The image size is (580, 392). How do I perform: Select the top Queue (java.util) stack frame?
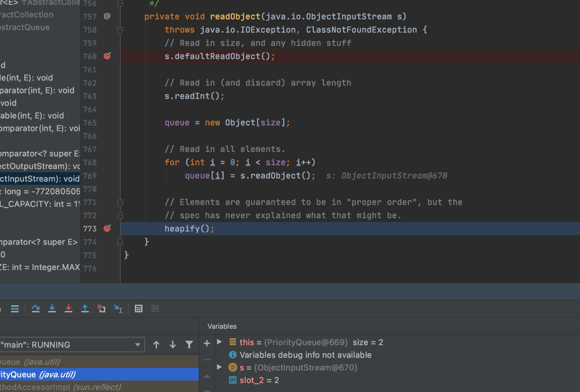pyautogui.click(x=99, y=362)
